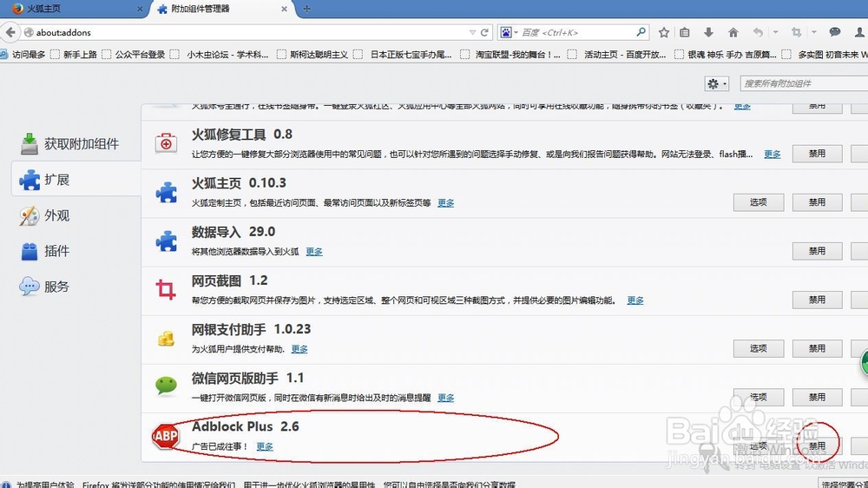Disable 火狐主页 with 禁用 button
The width and height of the screenshot is (868, 488).
tap(817, 202)
